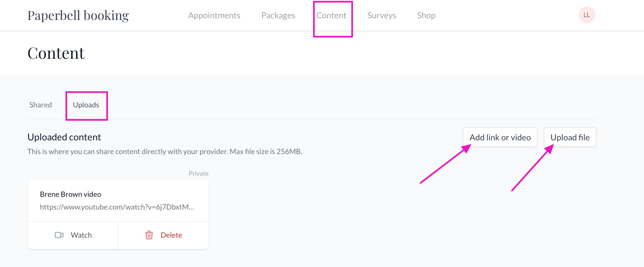Screen dimensions: 644x267
Task: Visit the Shop section
Action: coord(426,15)
